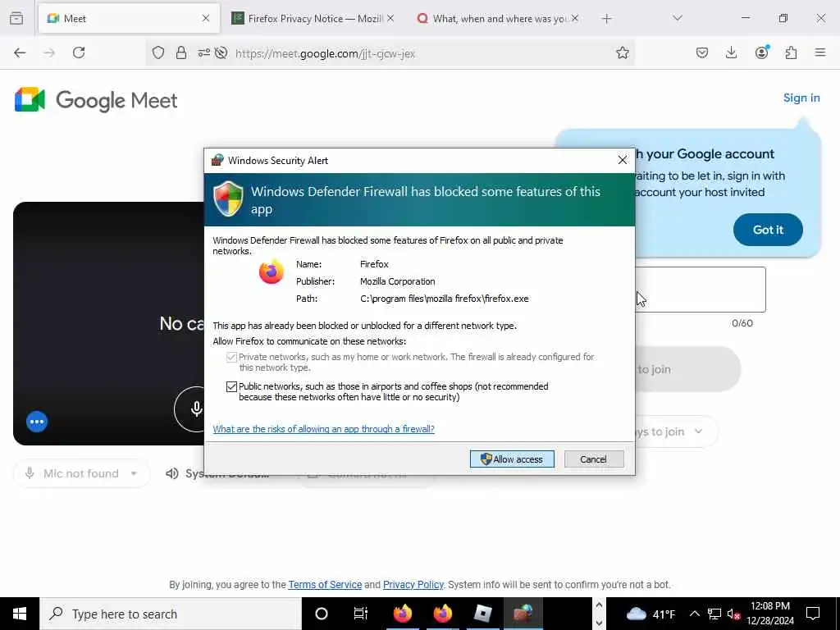Screen dimensions: 840x630
Task: Toggle the microphone button in video preview
Action: point(196,409)
